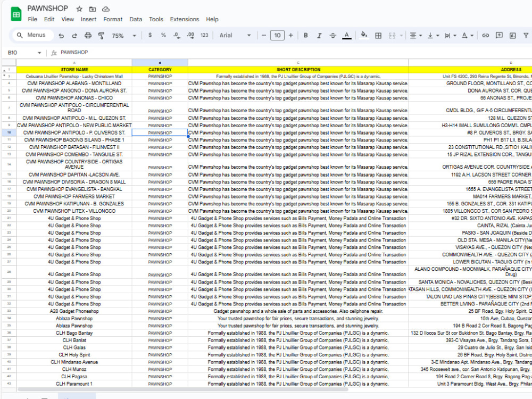Image resolution: width=532 pixels, height=399 pixels.
Task: Open the Edit menu
Action: (x=49, y=19)
